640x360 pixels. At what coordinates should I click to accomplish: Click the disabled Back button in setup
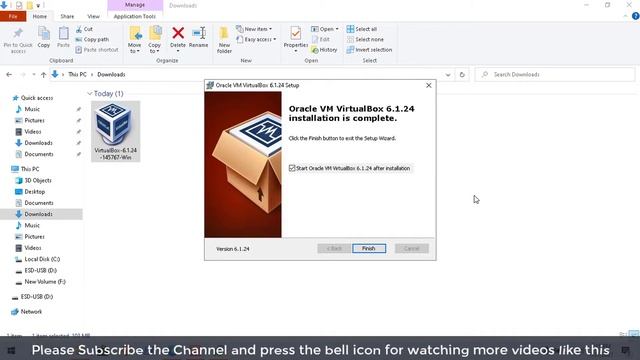pos(334,249)
